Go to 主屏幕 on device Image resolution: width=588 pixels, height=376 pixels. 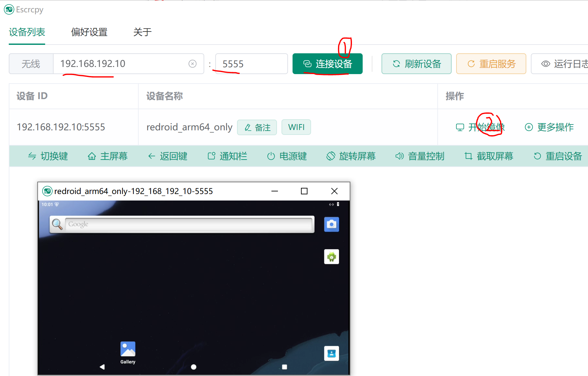[x=107, y=156]
